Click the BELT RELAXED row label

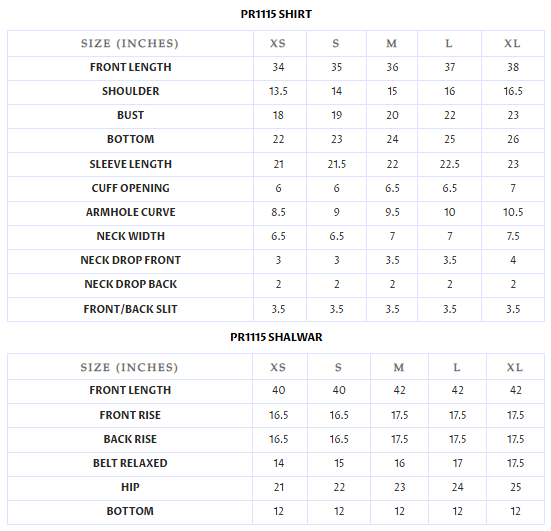[x=130, y=463]
